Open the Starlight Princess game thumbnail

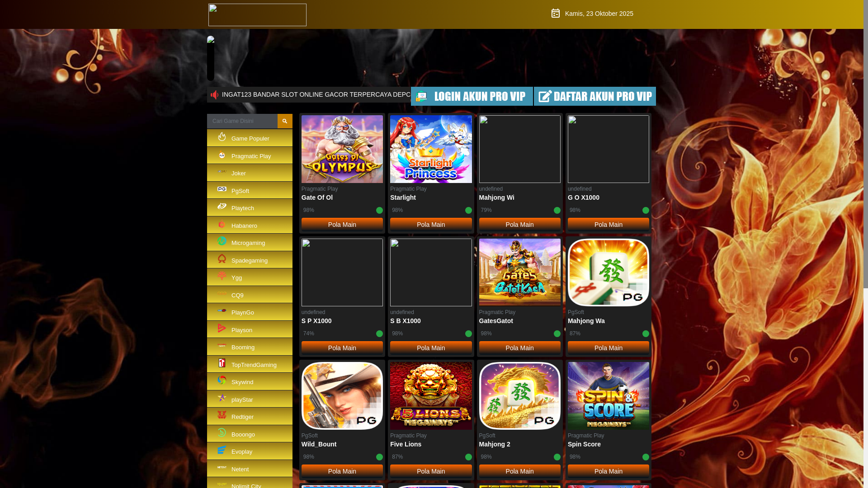click(x=431, y=149)
